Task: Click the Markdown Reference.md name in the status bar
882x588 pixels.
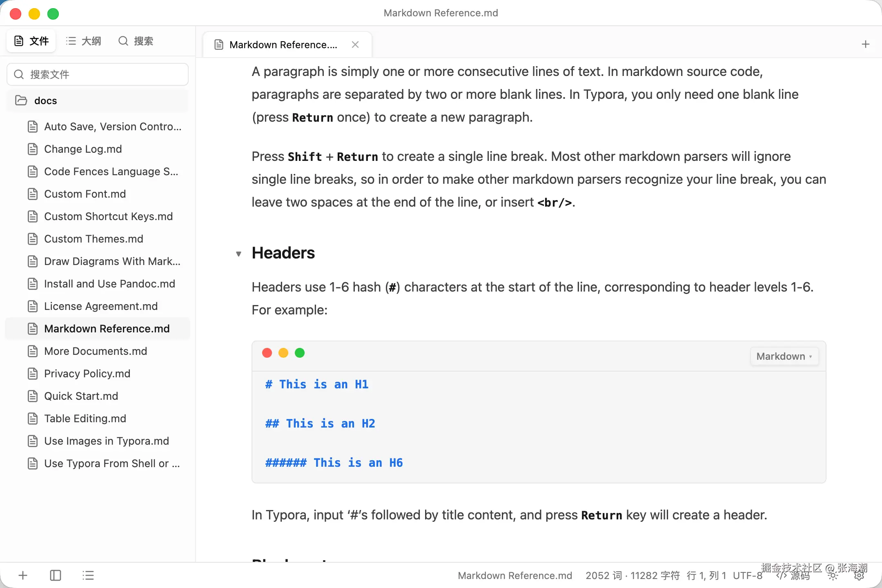Action: pos(515,575)
